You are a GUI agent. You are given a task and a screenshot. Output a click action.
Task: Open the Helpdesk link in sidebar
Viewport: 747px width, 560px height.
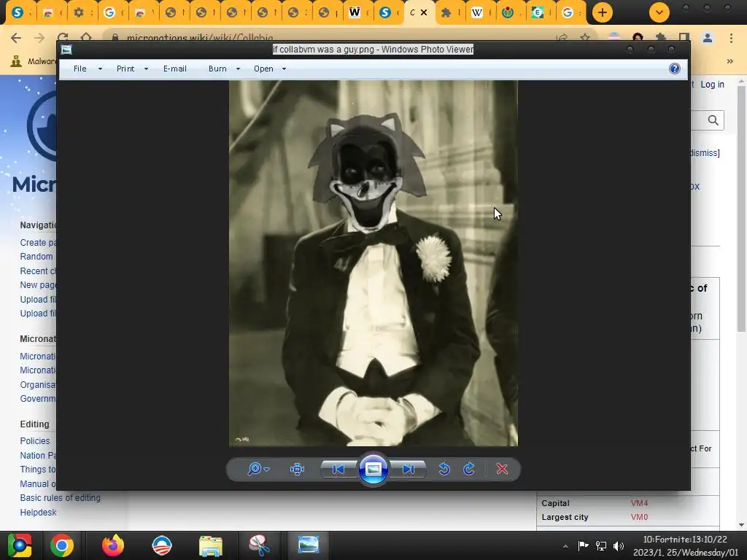tap(38, 513)
